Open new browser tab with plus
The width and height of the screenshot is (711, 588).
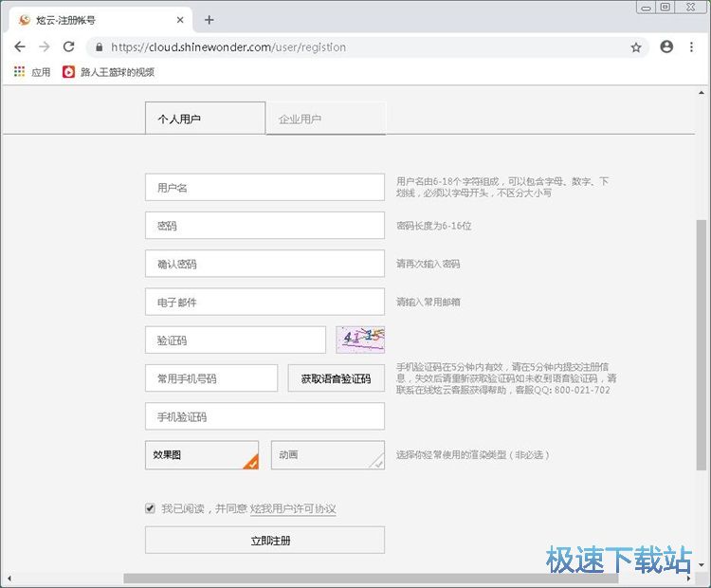pyautogui.click(x=210, y=20)
